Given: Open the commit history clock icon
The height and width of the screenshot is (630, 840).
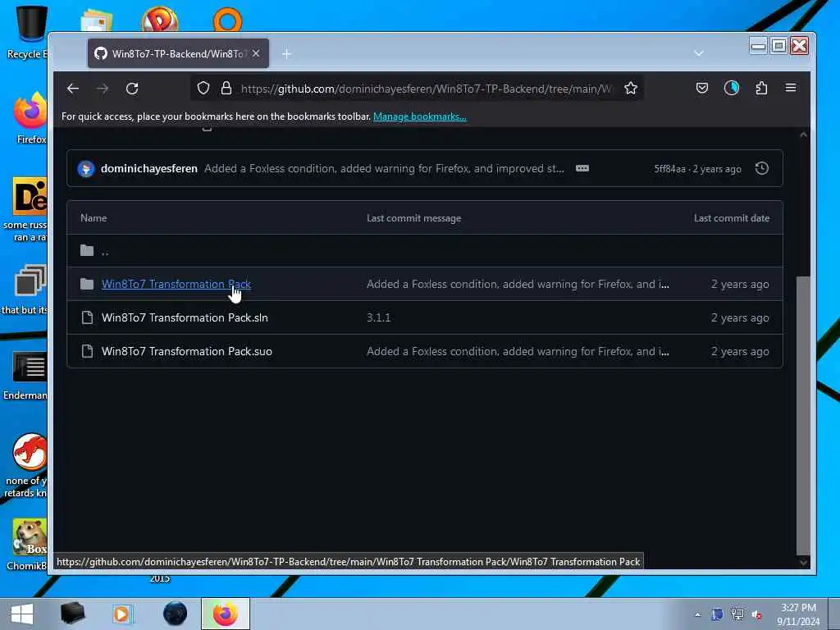Looking at the screenshot, I should [762, 168].
